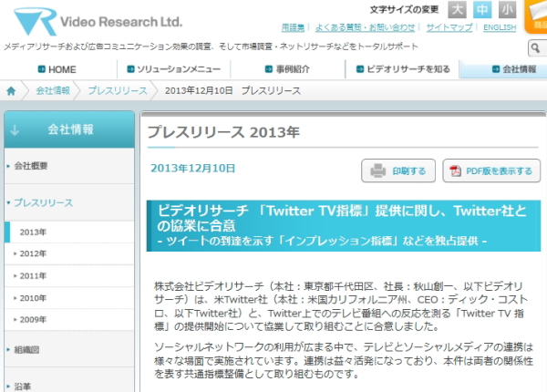The height and width of the screenshot is (392, 547).
Task: Click the プレスリリース 2013年 heading
Action: coord(223,132)
